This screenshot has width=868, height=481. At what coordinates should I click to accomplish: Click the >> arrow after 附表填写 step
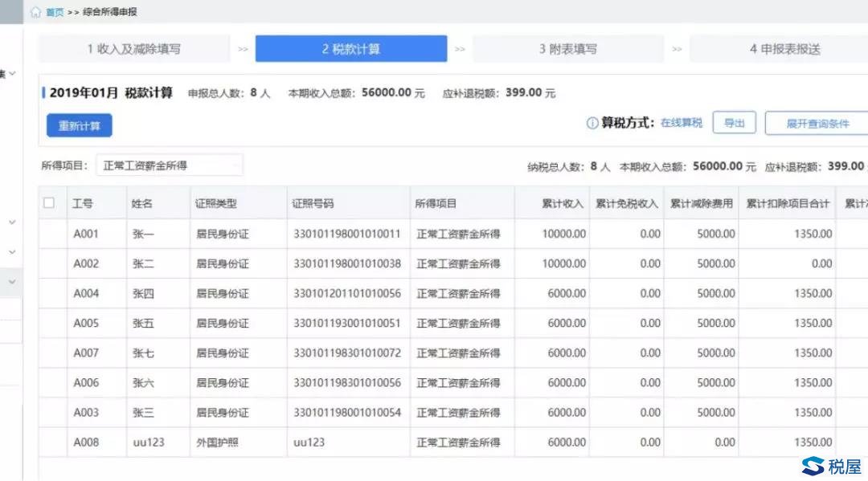tap(677, 49)
